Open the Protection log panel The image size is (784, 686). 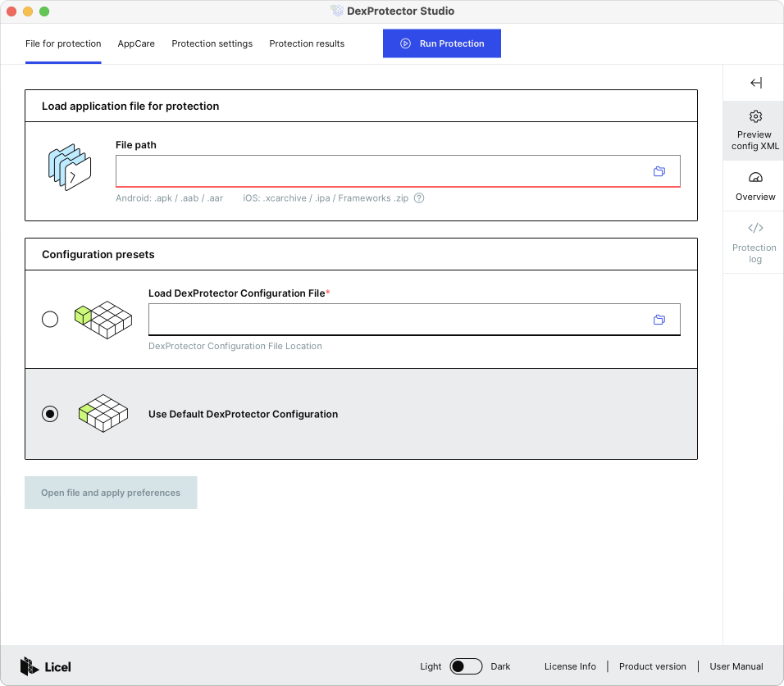pos(754,243)
